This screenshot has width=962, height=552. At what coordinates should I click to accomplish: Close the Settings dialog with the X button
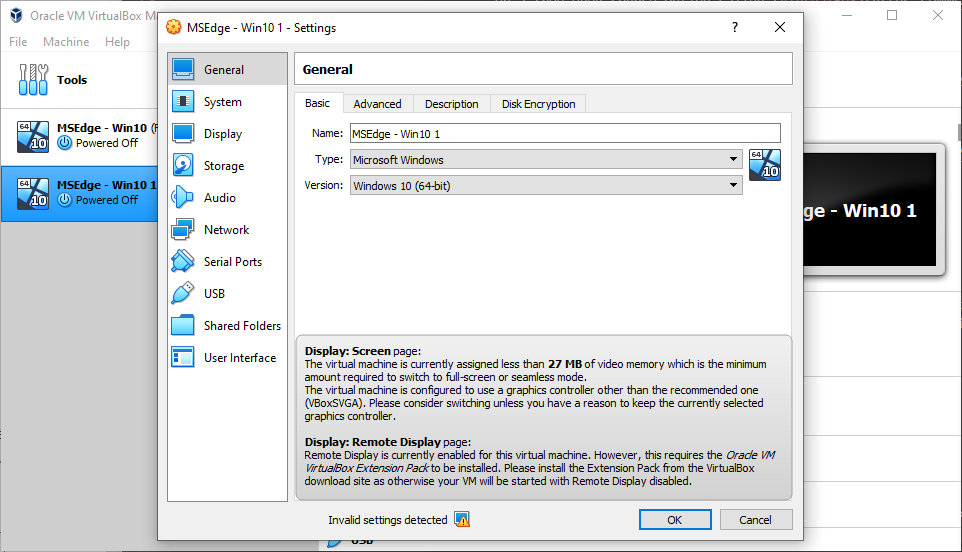point(780,27)
